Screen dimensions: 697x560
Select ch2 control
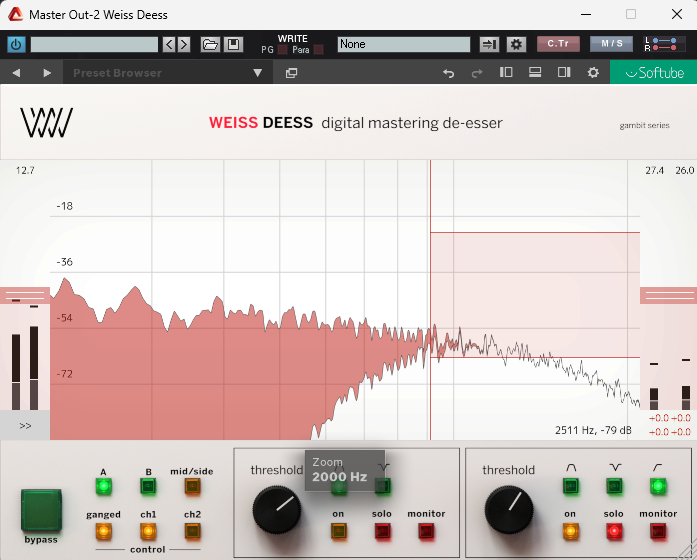coord(192,531)
